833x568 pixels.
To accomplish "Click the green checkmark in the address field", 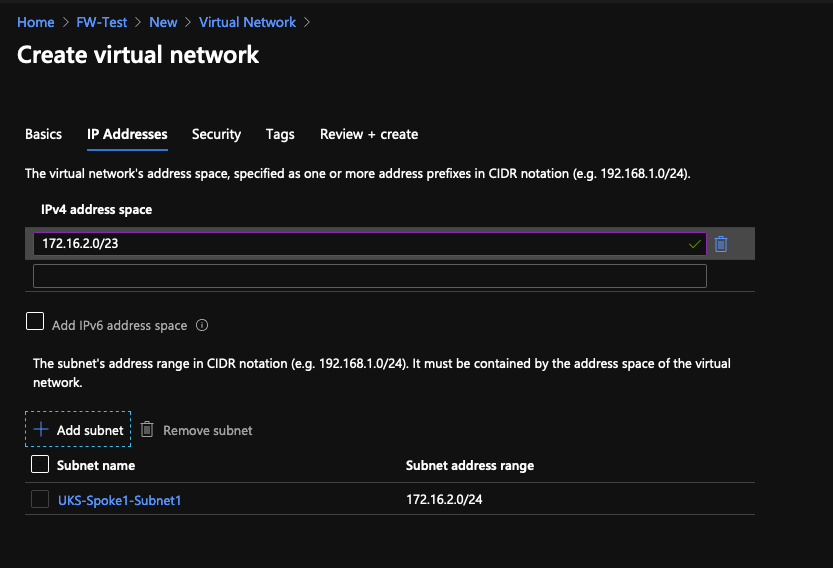I will coord(694,244).
